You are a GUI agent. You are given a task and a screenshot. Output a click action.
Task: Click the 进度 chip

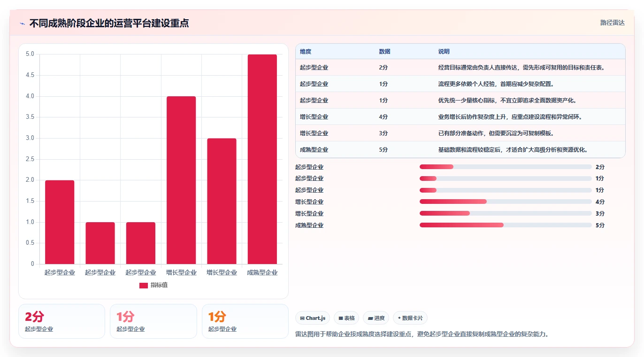pyautogui.click(x=376, y=318)
